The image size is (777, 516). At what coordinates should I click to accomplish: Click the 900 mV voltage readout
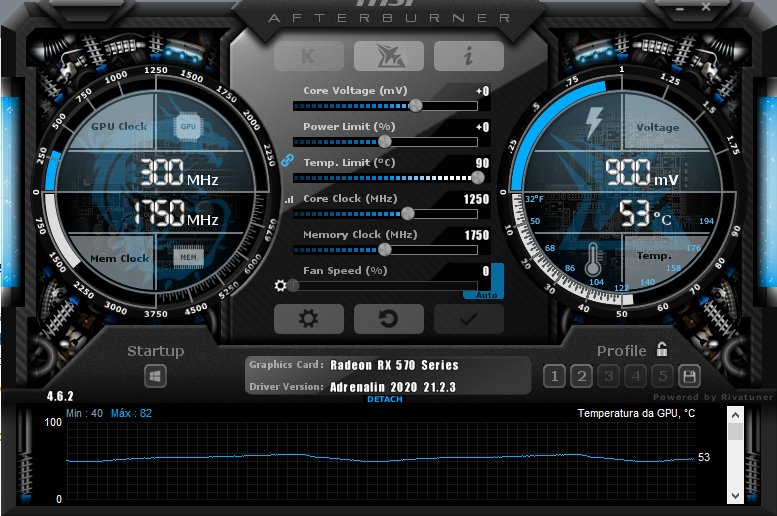641,173
